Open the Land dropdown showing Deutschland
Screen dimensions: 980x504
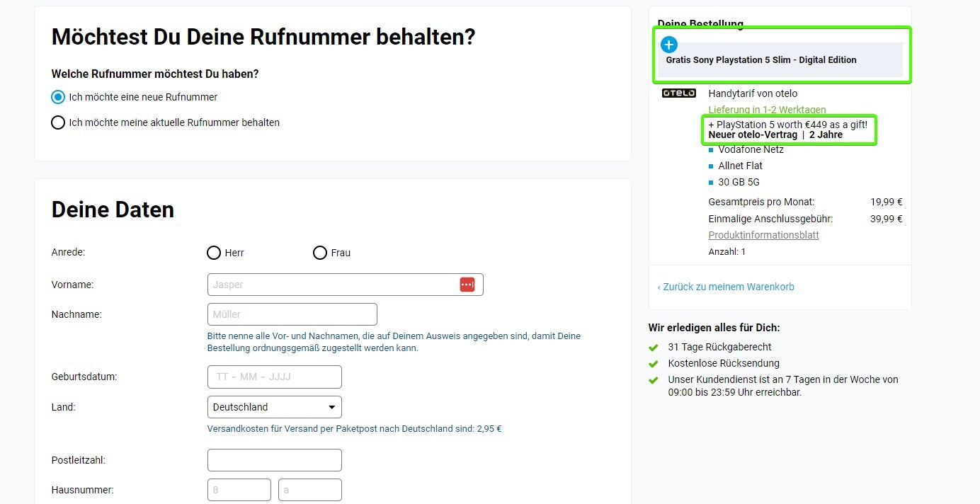[274, 407]
